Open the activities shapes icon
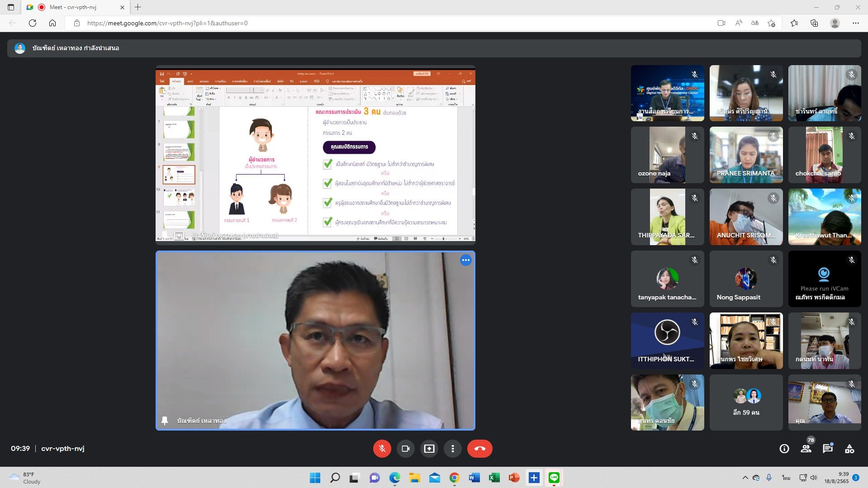 click(x=849, y=449)
